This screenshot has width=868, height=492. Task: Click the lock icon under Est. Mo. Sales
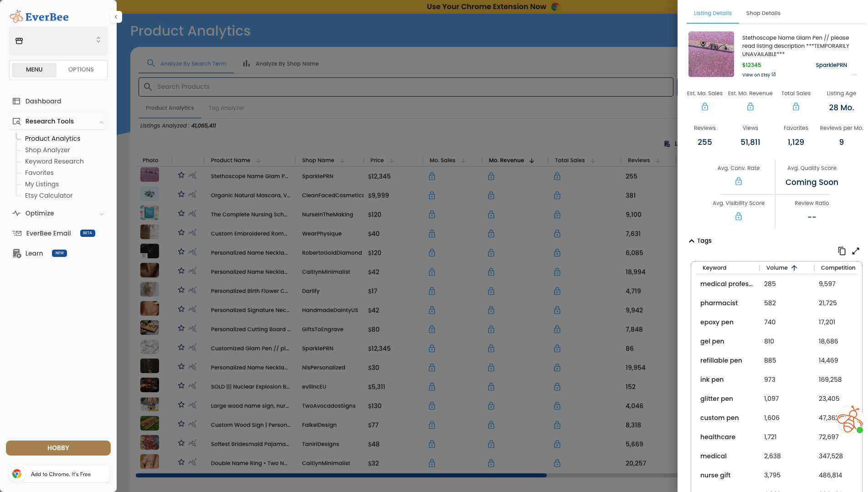click(704, 107)
